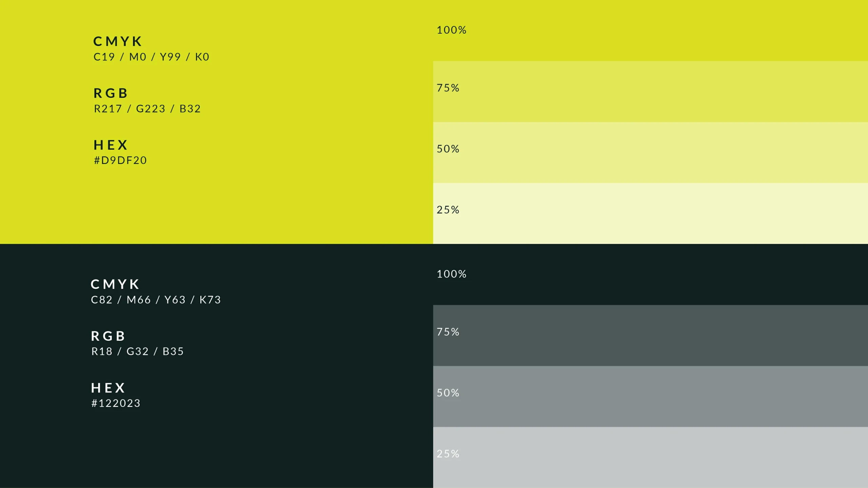
Task: Click the RGB heading on yellow panel
Action: click(x=111, y=93)
